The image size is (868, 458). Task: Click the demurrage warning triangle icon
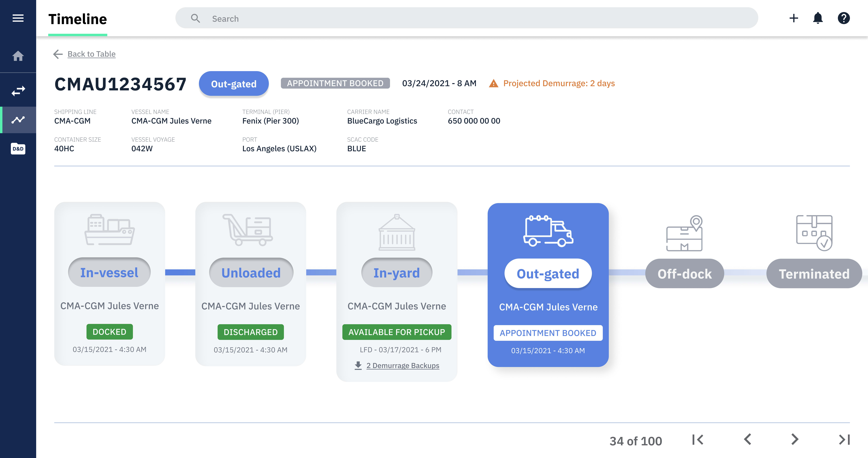click(x=493, y=83)
